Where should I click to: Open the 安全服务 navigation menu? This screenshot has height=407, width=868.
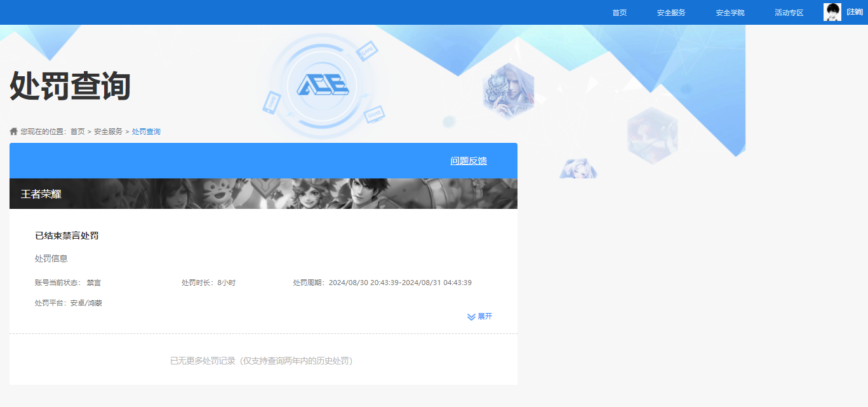coord(671,13)
